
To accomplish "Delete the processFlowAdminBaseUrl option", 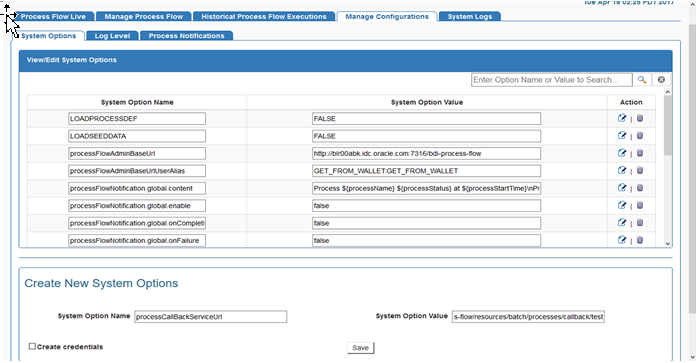I will pyautogui.click(x=640, y=153).
